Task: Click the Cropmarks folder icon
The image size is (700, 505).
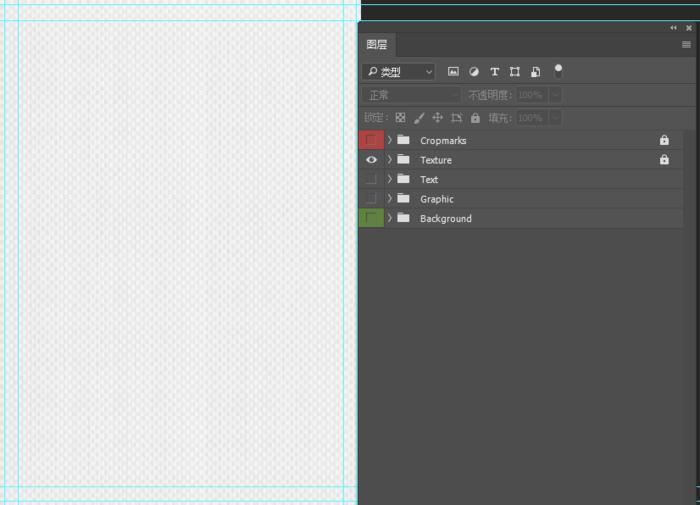Action: point(404,140)
